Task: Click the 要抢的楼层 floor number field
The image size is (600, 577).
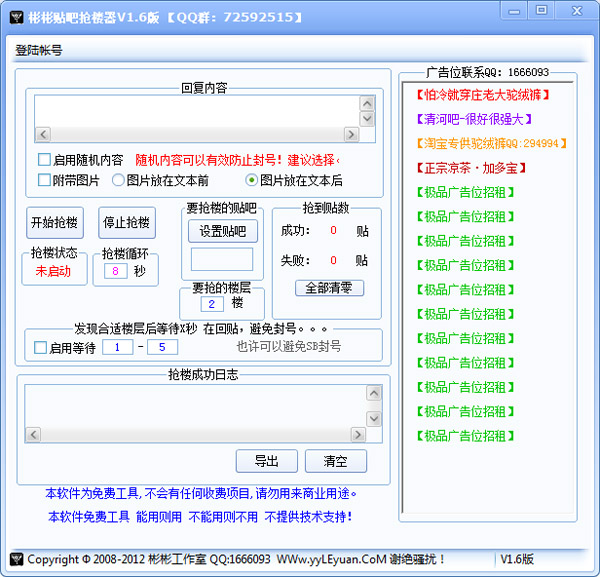Action: (x=212, y=304)
